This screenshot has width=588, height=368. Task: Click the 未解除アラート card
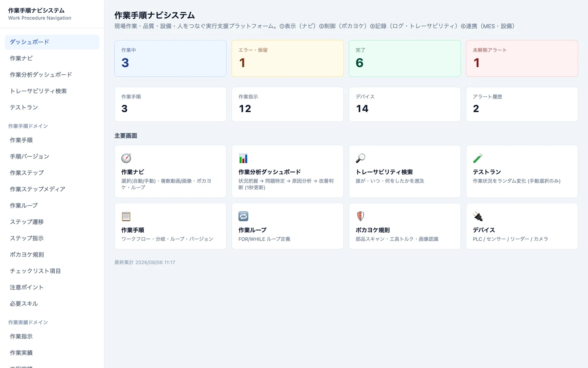[x=522, y=58]
